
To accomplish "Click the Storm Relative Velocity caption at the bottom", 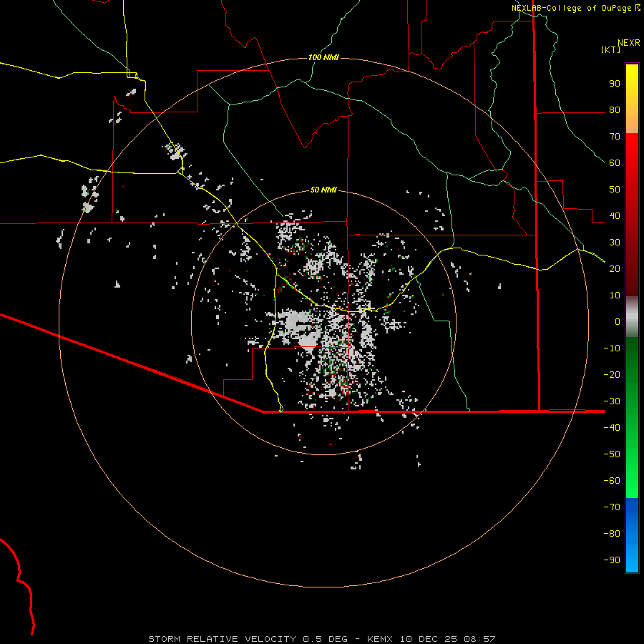I will click(x=321, y=639).
